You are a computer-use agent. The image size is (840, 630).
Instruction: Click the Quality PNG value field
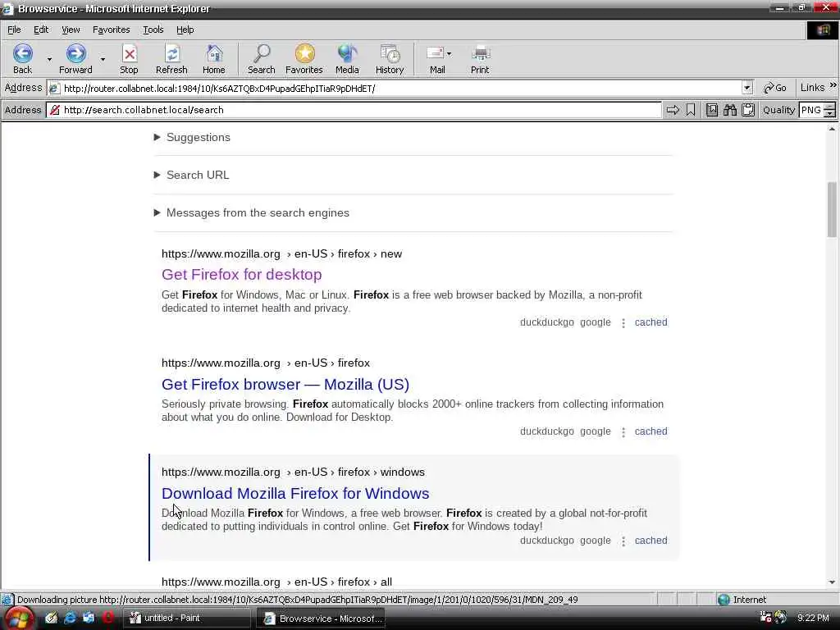[811, 110]
